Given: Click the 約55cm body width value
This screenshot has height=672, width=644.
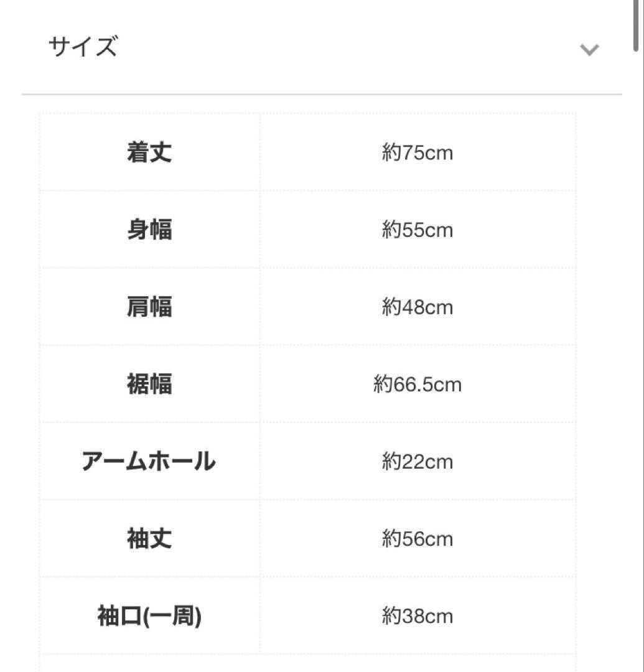Looking at the screenshot, I should [x=418, y=230].
